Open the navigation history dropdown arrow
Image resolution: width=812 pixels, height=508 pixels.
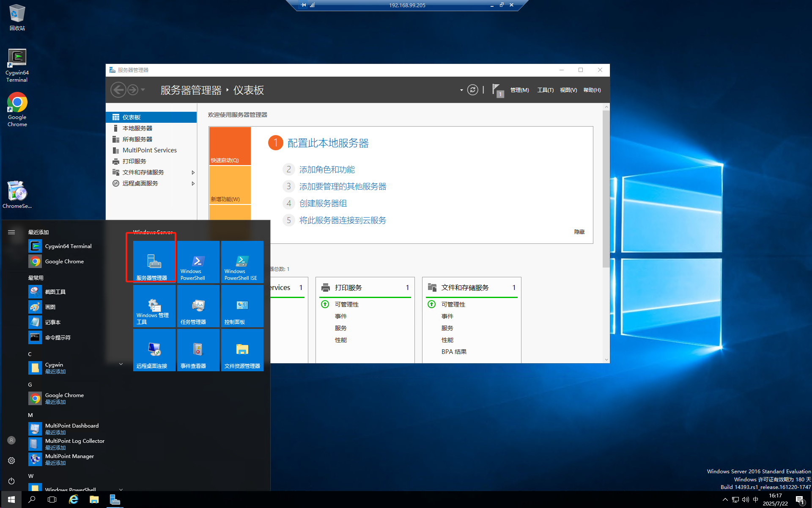[x=143, y=90]
